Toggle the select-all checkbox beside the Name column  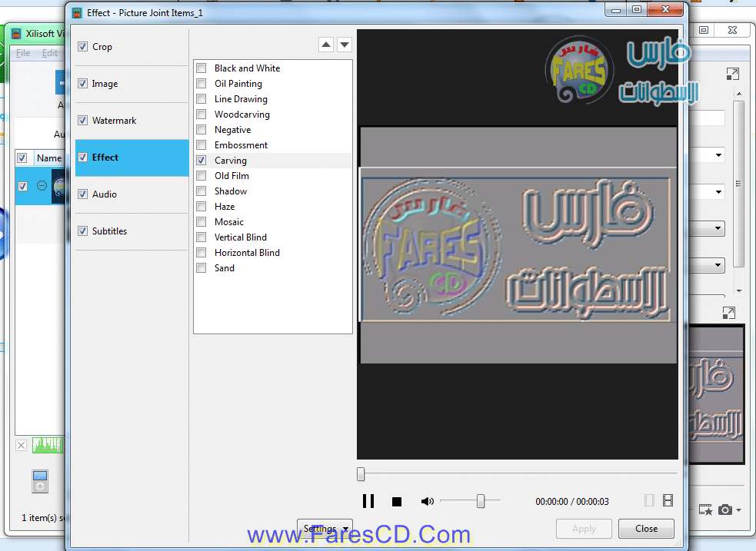[x=22, y=158]
